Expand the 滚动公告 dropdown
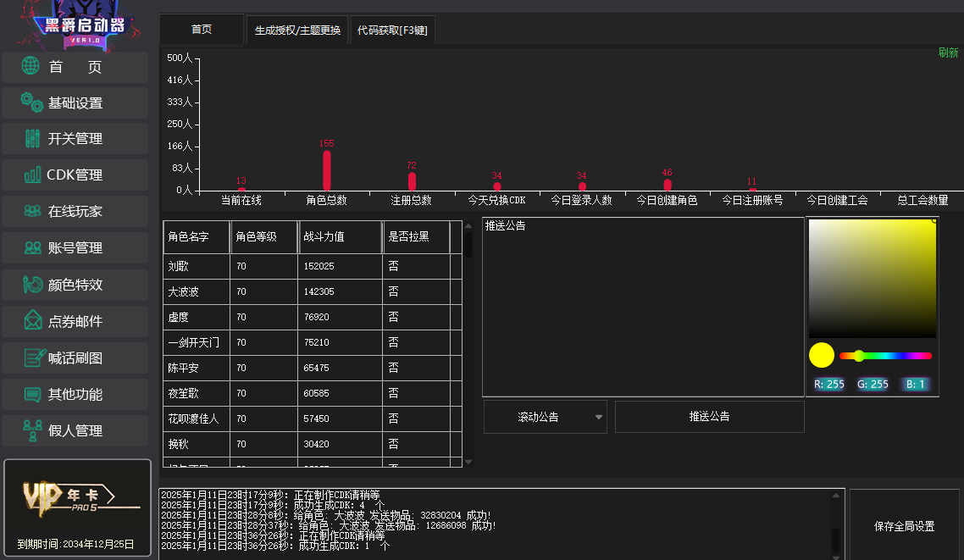The image size is (964, 560). pos(599,417)
